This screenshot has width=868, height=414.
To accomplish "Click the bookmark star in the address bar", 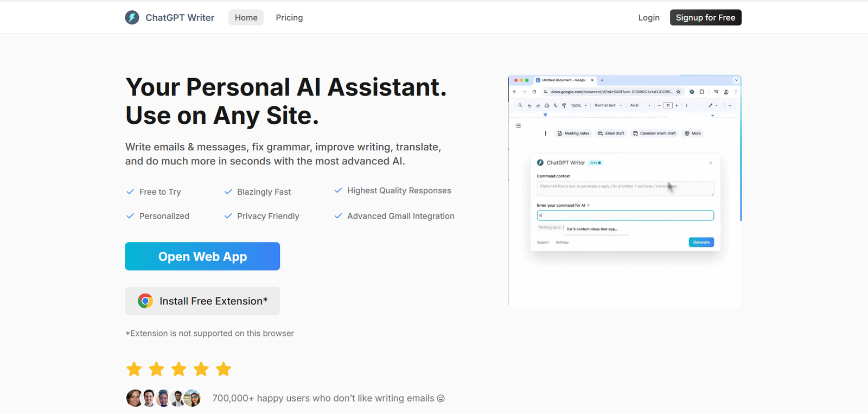I will [x=678, y=92].
